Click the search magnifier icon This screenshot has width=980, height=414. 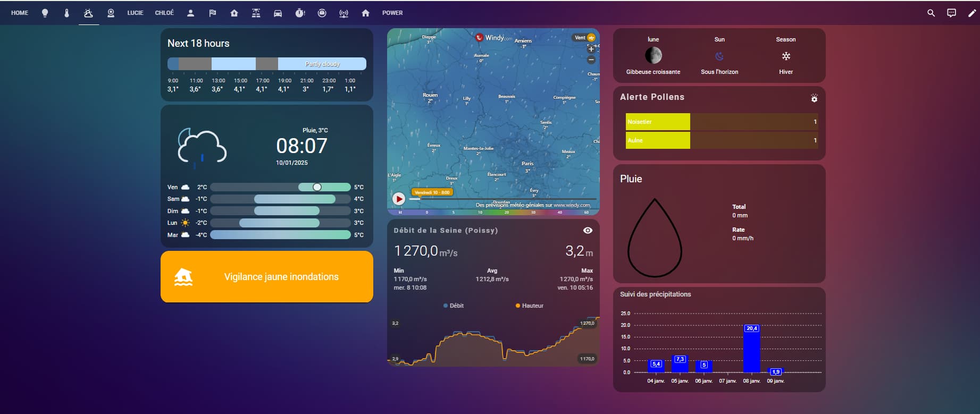click(x=931, y=13)
